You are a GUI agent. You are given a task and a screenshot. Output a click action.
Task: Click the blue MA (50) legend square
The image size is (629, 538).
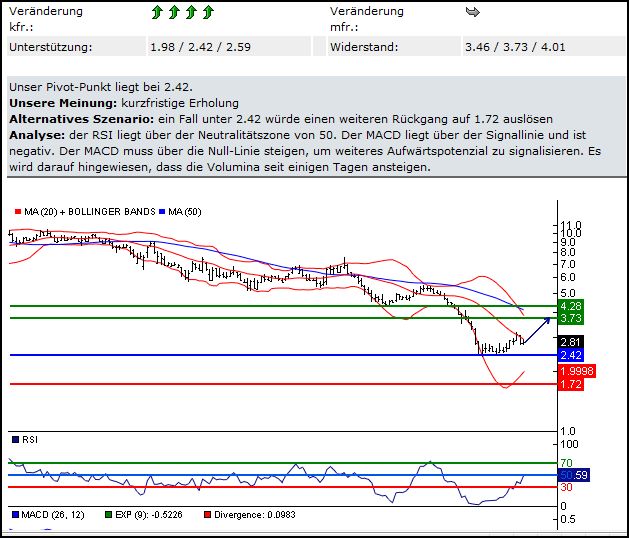162,212
